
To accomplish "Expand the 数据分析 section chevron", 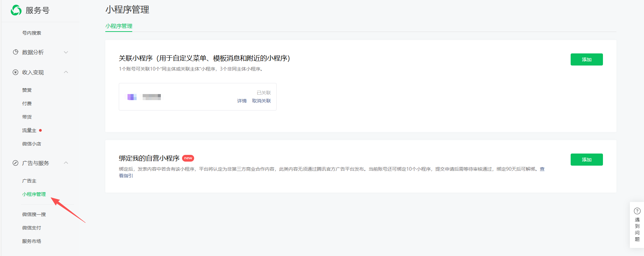I will 66,52.
